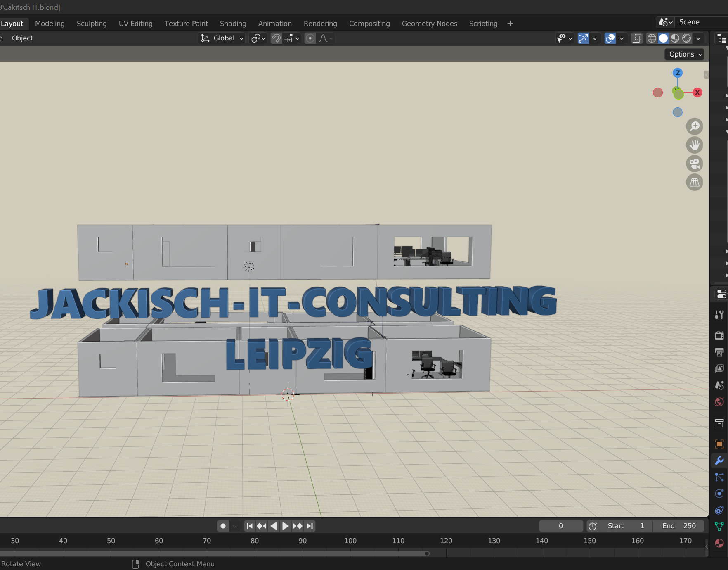
Task: Open Global transform orientation dropdown
Action: 222,38
